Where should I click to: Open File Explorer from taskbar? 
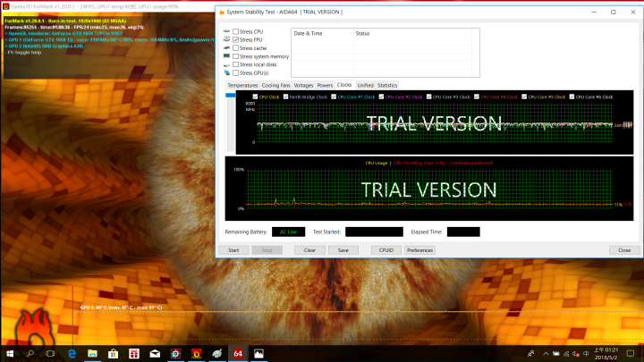(92, 353)
